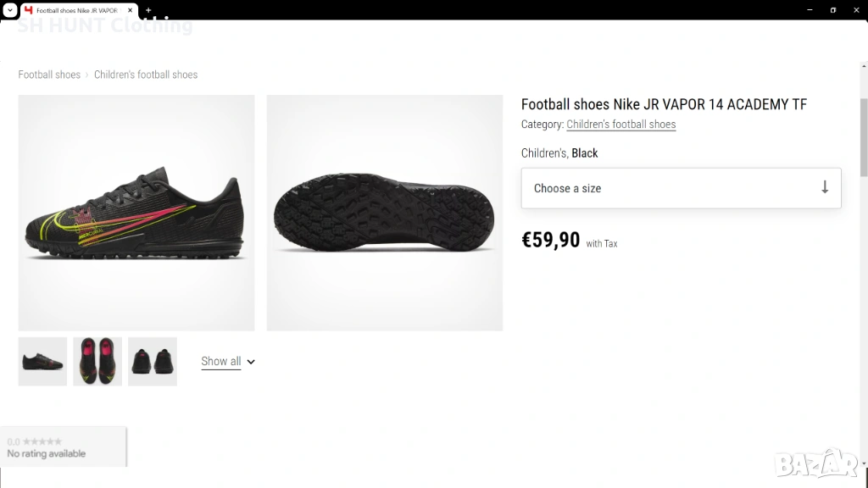Select the rear heel view thumbnail

click(x=153, y=362)
